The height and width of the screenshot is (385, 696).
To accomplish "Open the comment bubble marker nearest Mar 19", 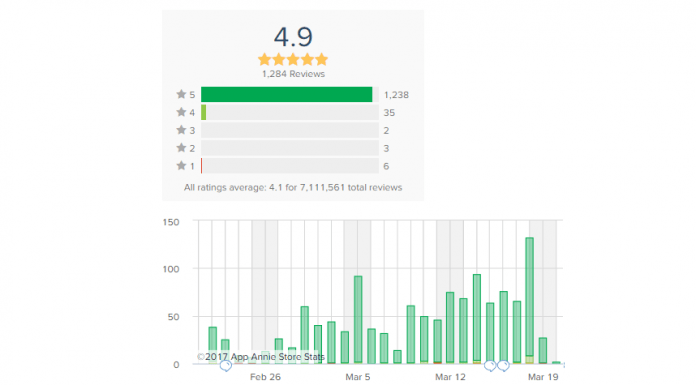I will click(503, 365).
